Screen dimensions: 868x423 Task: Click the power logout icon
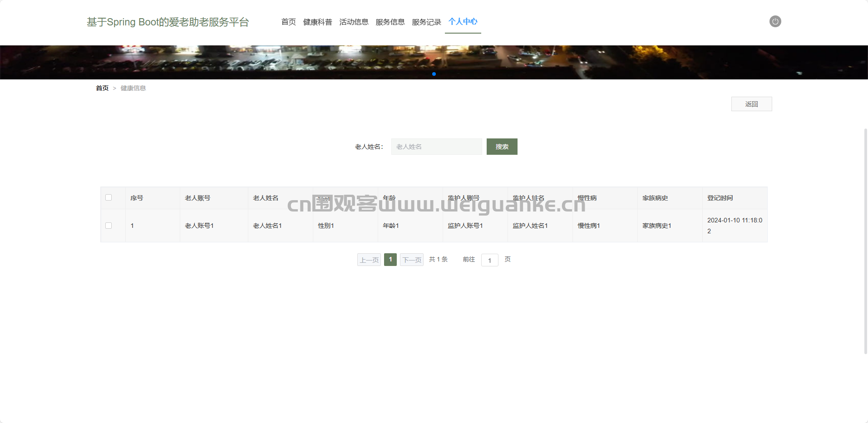(x=775, y=21)
